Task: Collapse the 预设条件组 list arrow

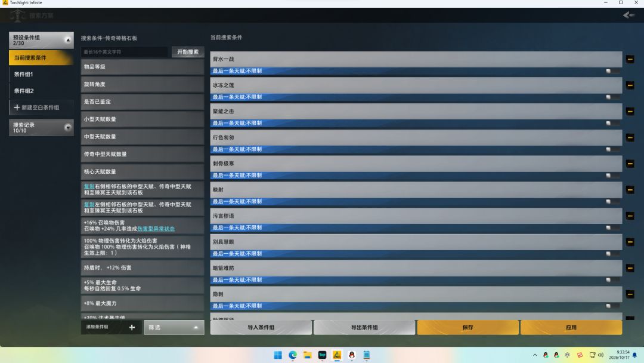Action: pos(68,40)
